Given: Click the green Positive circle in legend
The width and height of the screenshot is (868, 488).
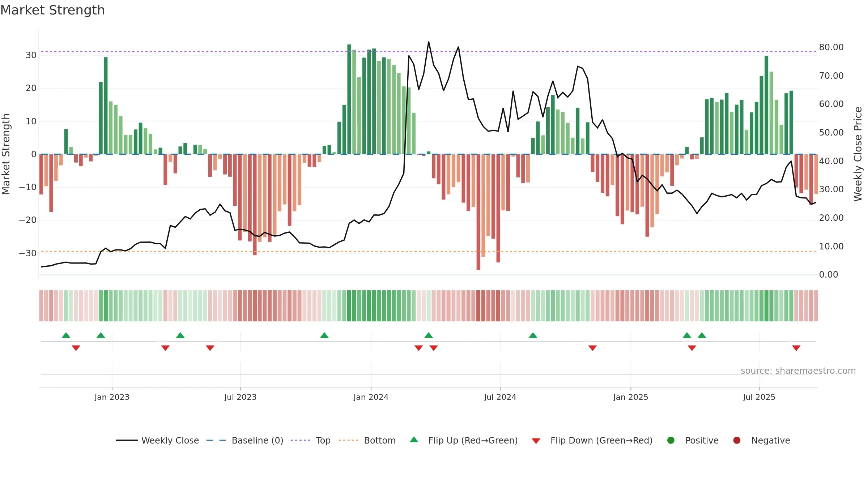Looking at the screenshot, I should (671, 440).
